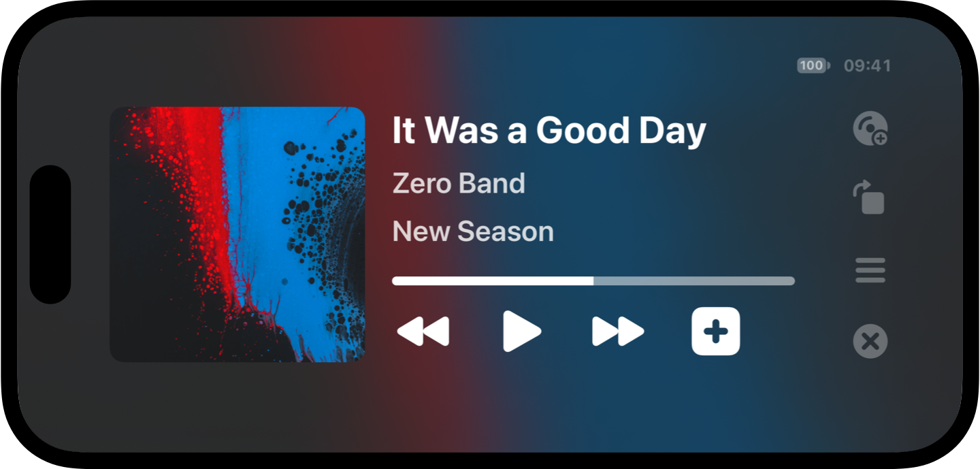The height and width of the screenshot is (469, 980).
Task: Seek within the played white part of progress bar
Action: coord(493,281)
